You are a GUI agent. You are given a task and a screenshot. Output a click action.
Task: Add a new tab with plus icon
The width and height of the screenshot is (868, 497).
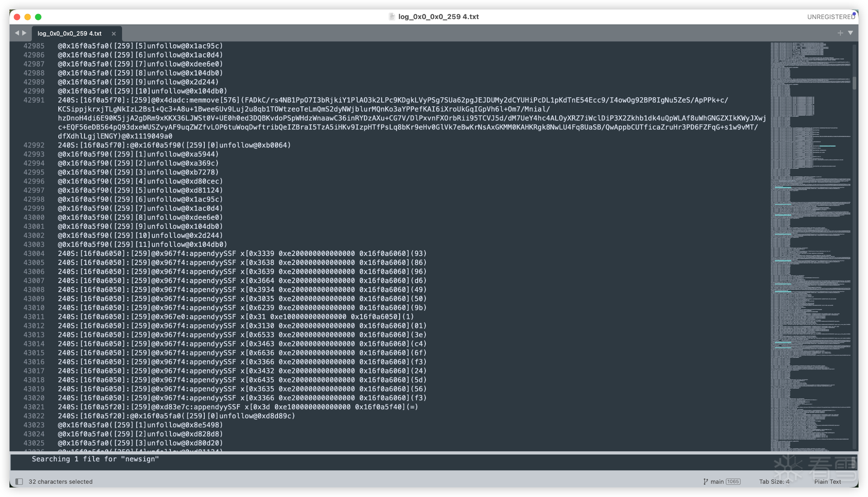840,33
